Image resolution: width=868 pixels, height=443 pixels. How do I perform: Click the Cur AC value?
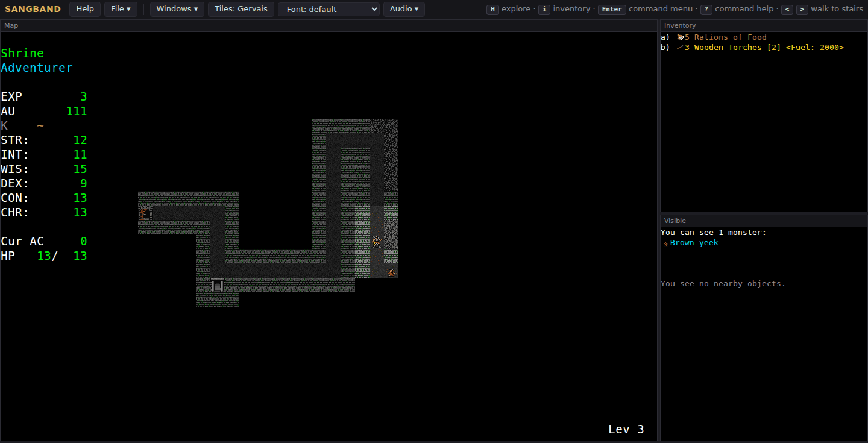(84, 241)
